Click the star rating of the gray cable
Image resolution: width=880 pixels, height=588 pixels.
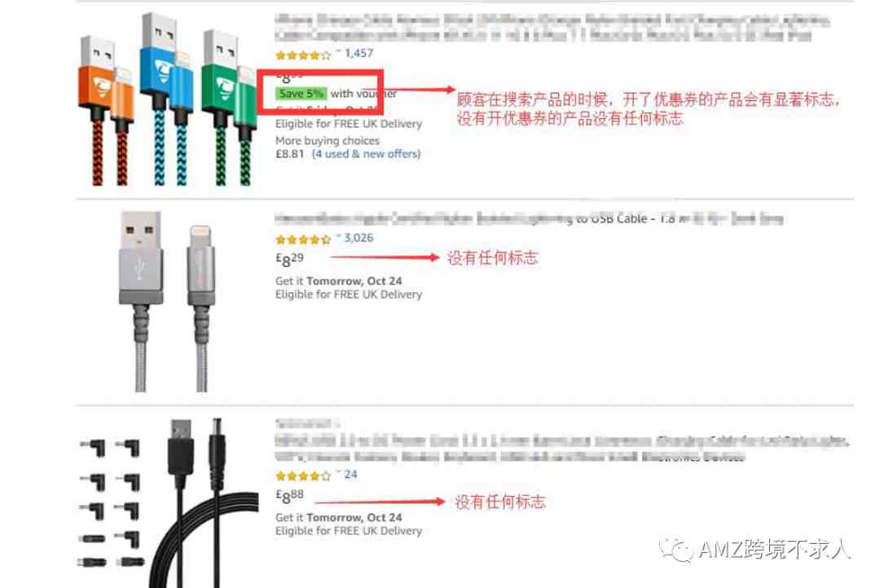pos(303,239)
